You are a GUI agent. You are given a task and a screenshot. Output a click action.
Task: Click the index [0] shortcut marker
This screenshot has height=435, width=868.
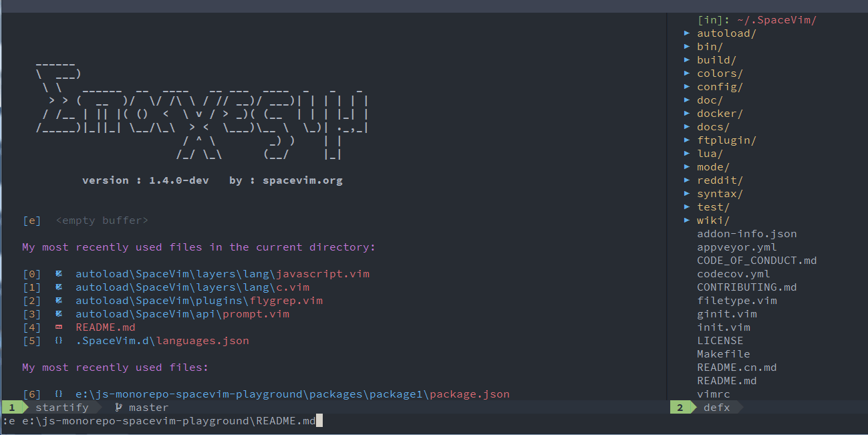click(x=31, y=274)
